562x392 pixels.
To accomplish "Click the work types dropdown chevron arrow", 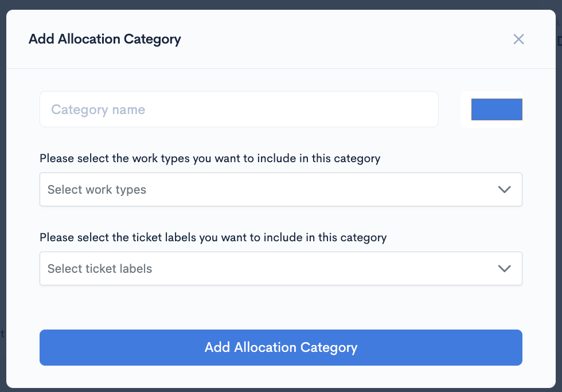I will [x=505, y=190].
